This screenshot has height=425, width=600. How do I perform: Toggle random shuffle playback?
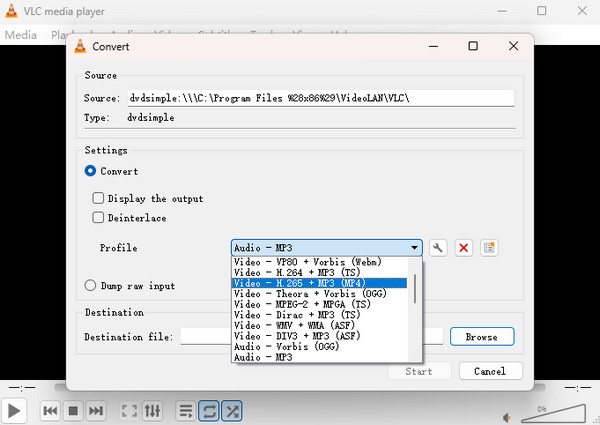232,411
